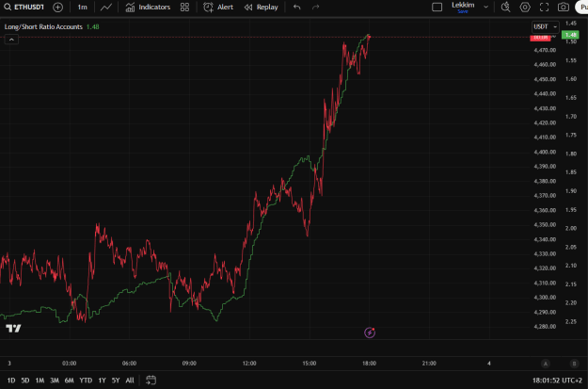Screen dimensions: 588x389
Task: Set range to 3M
Action: click(x=55, y=381)
